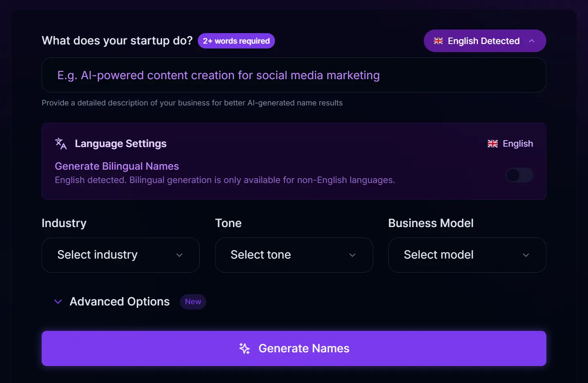Click the Generate Bilingual Names label
The image size is (588, 383).
[116, 166]
